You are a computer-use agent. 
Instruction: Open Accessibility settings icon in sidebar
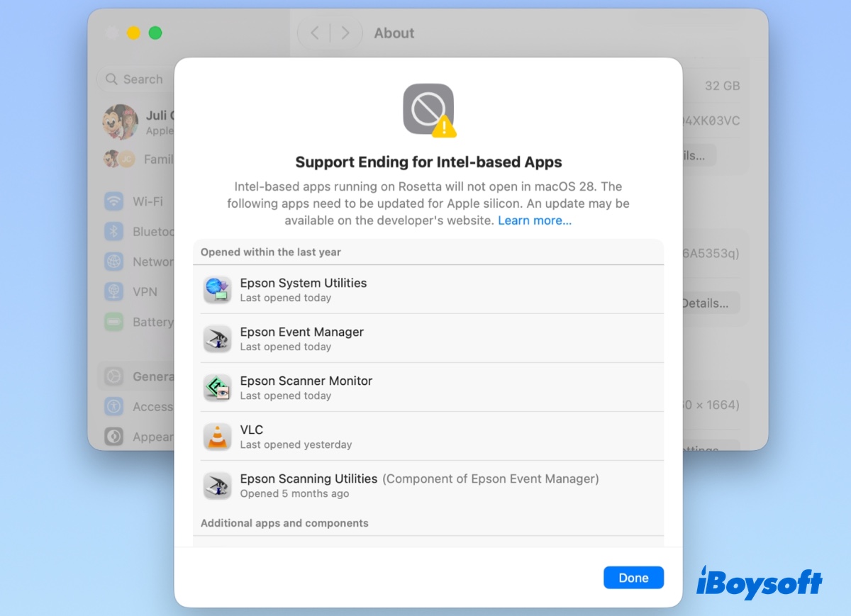pos(113,407)
